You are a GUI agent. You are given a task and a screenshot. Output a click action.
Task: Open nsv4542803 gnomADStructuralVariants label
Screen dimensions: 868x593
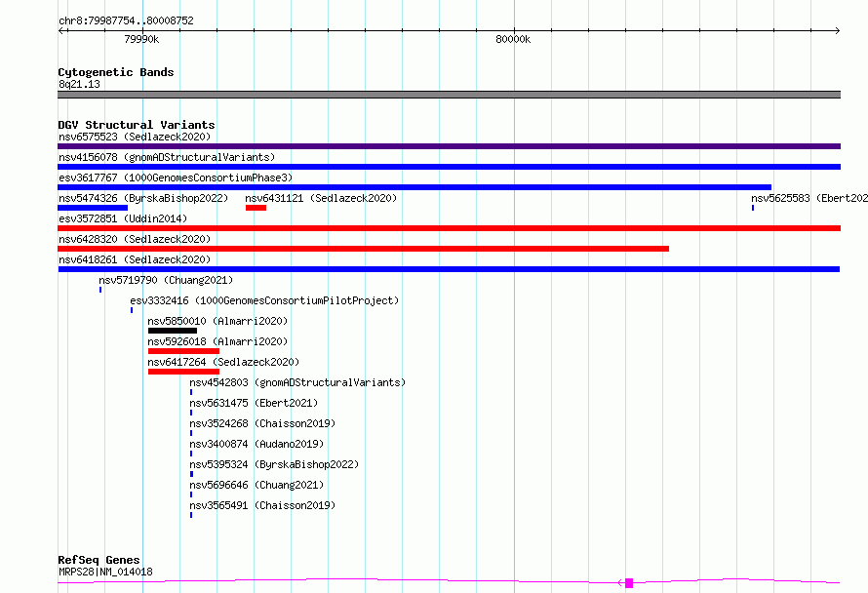(x=297, y=382)
